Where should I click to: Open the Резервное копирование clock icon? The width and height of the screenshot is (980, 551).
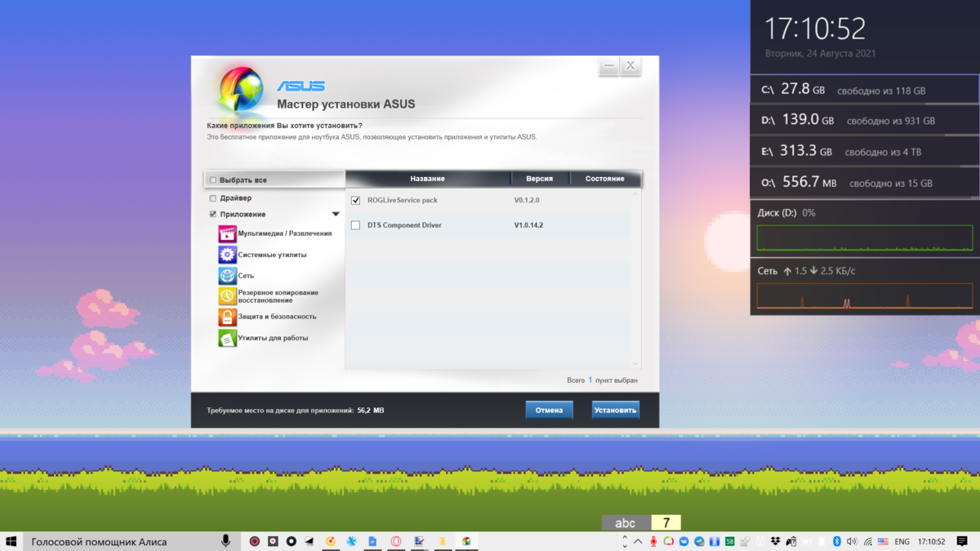227,296
